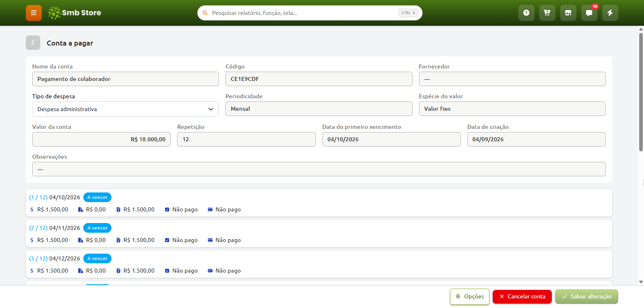
Task: Open the hamburger menu button
Action: pyautogui.click(x=34, y=13)
